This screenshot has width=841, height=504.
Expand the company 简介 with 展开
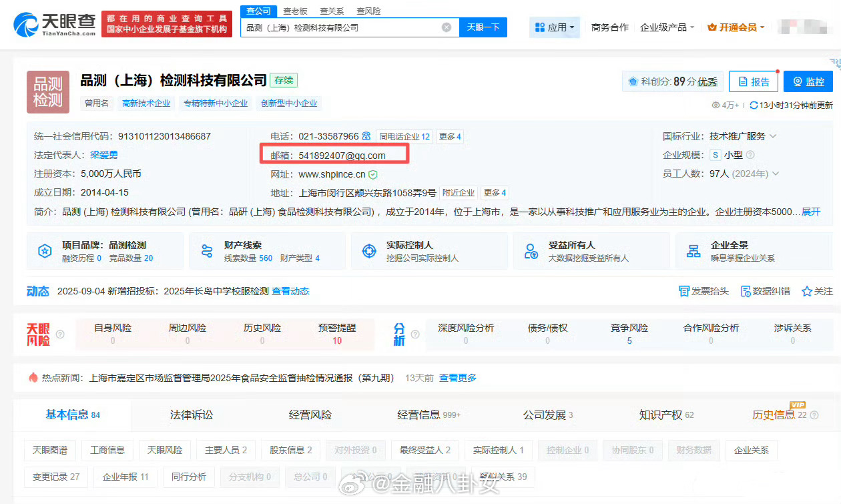(811, 212)
